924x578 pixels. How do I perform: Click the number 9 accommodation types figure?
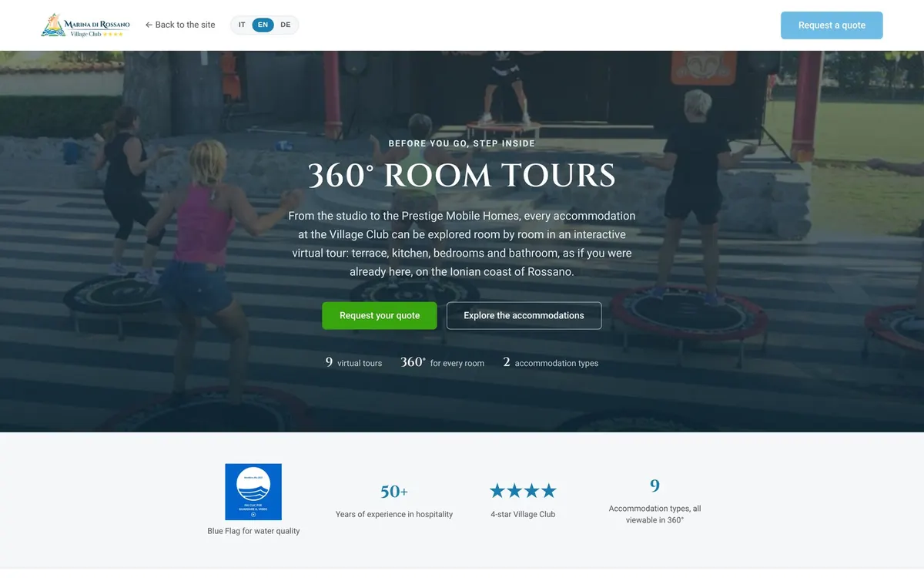[x=654, y=486]
